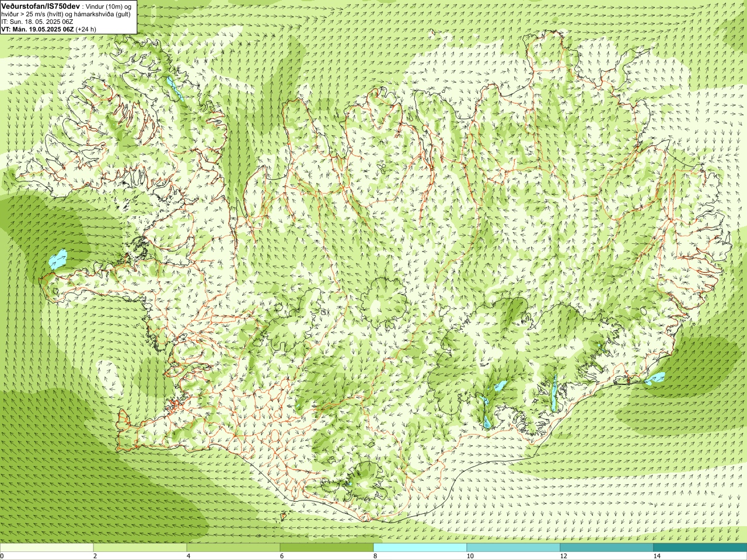747x560 pixels.
Task: Click the '(+24 h)' forecast offset text
Action: 86,29
